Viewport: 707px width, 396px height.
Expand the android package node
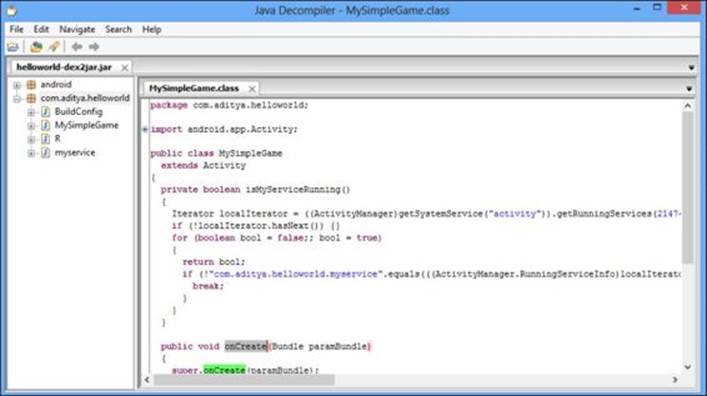coord(17,85)
